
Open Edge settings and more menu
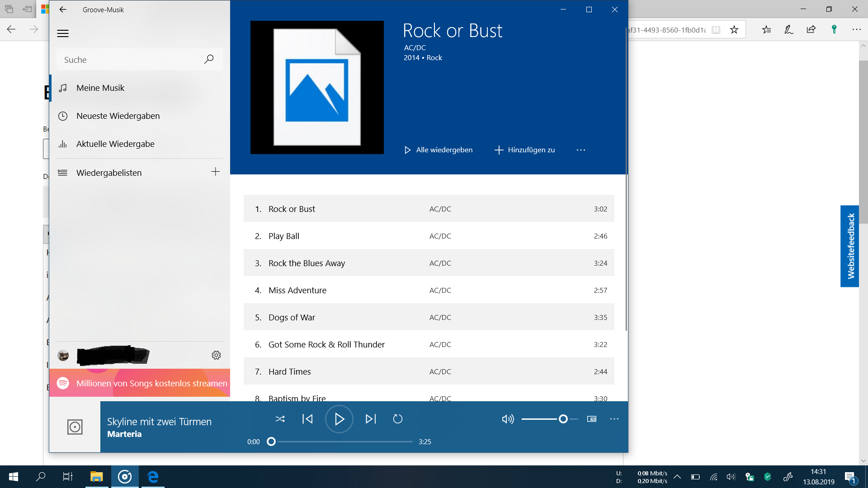click(856, 29)
